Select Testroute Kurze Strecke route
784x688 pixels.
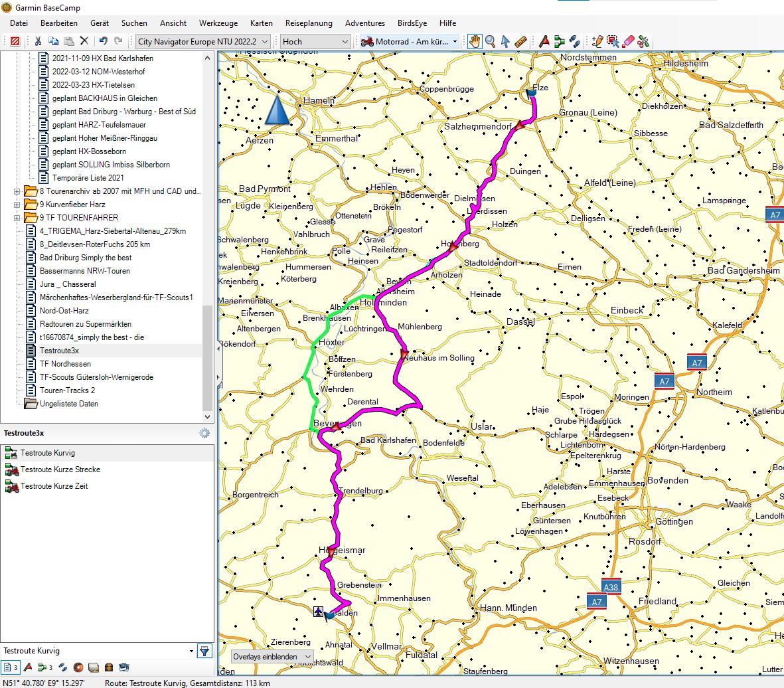[x=60, y=470]
